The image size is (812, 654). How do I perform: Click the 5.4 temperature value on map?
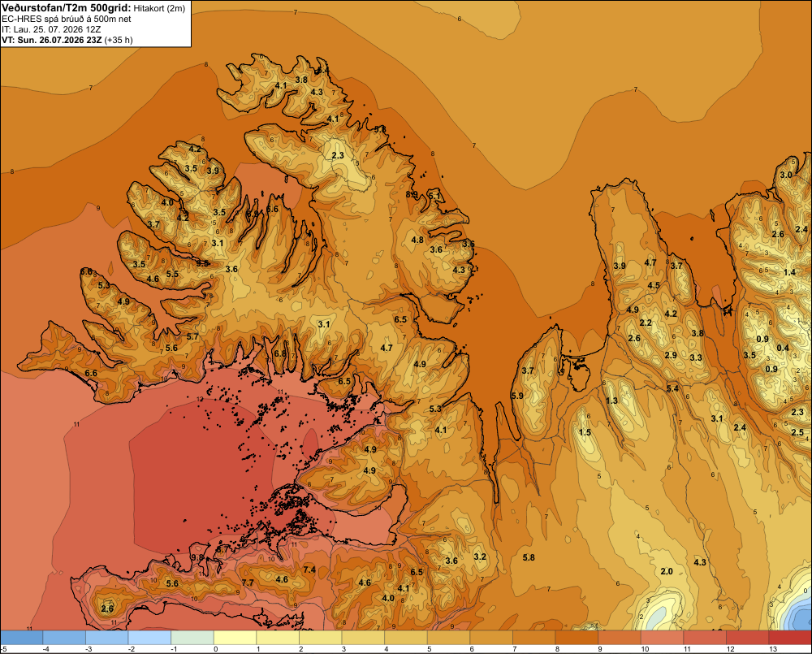coord(672,388)
